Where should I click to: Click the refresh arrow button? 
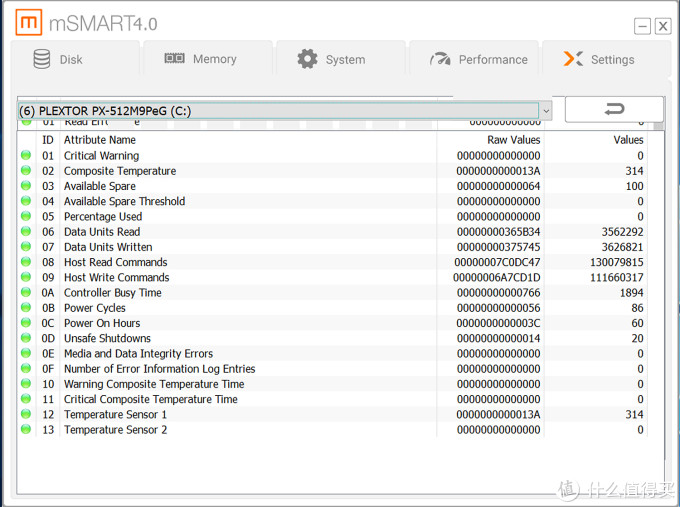click(614, 109)
